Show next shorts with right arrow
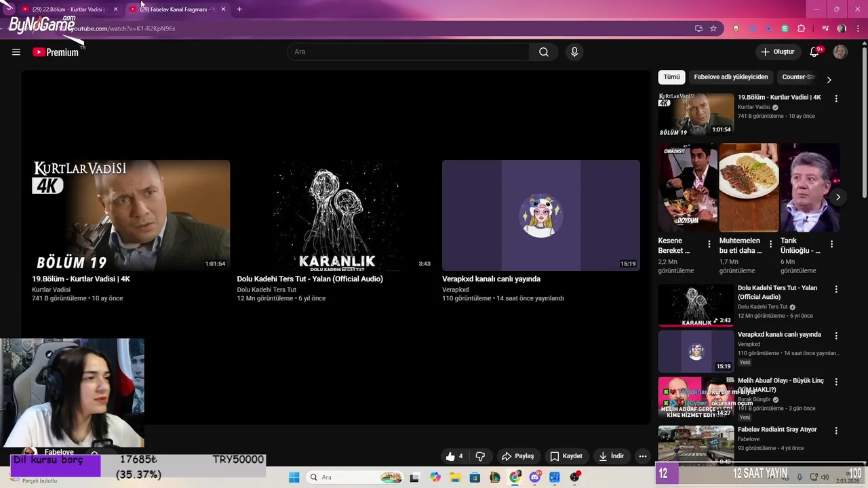Image resolution: width=868 pixels, height=488 pixels. point(837,197)
